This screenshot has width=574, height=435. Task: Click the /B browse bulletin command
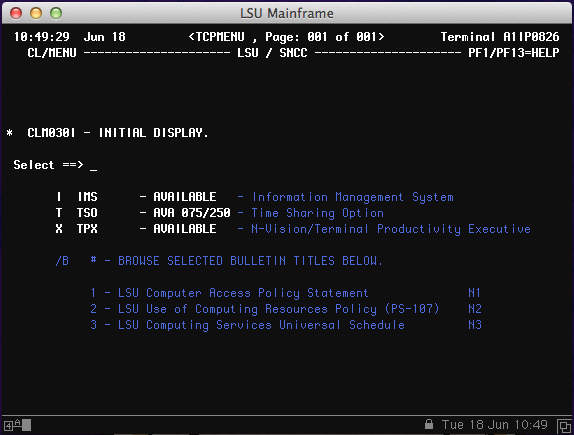coord(62,261)
